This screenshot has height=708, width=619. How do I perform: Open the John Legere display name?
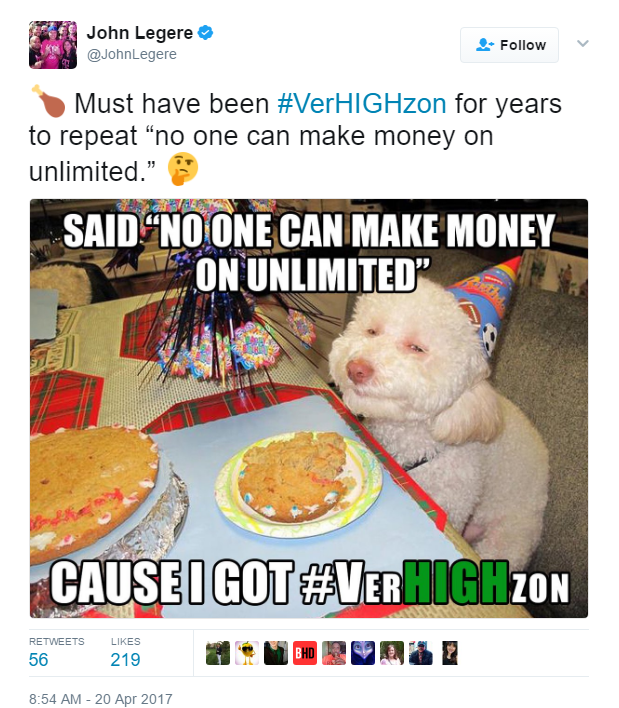click(x=140, y=33)
